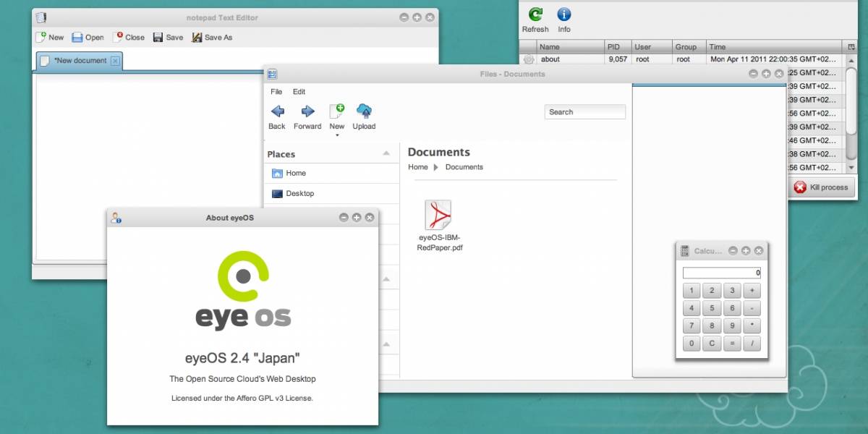Open column chooser in process table
This screenshot has height=434, width=868.
pos(851,46)
